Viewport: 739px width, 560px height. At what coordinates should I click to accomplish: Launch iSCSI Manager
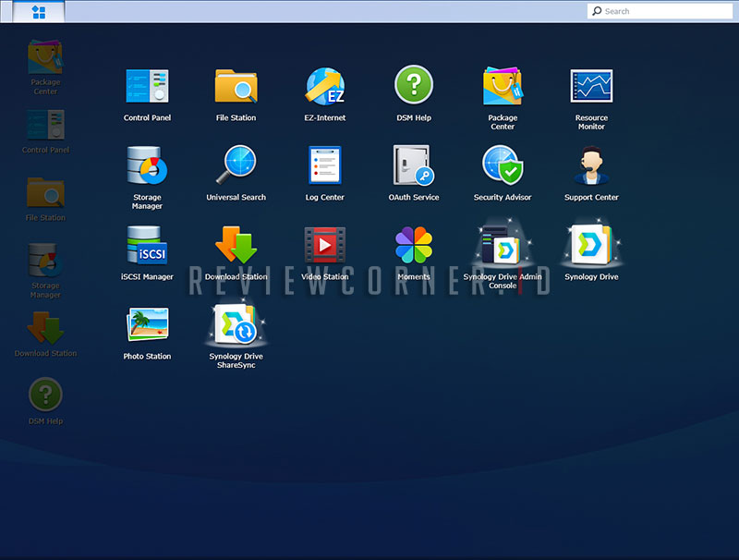tap(146, 245)
